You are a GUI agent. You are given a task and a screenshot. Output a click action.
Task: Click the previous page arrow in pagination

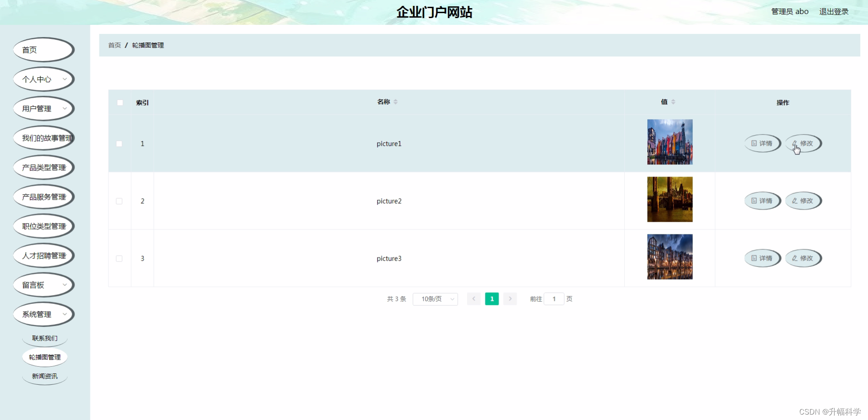coord(473,299)
